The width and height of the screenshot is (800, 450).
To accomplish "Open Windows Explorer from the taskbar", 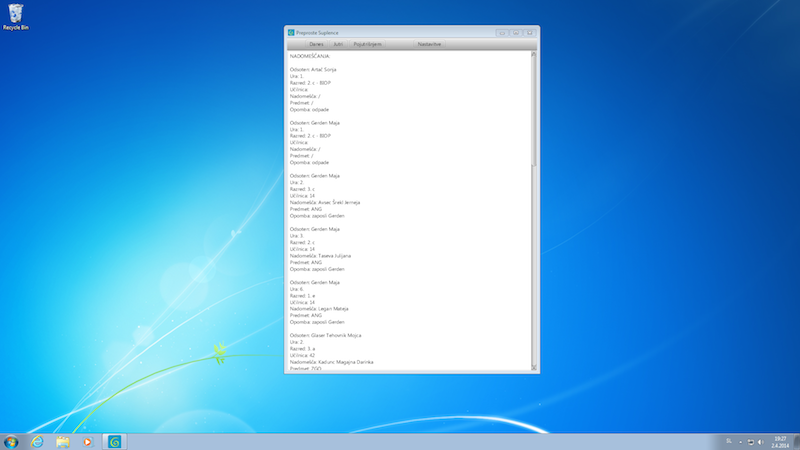I will (x=63, y=441).
